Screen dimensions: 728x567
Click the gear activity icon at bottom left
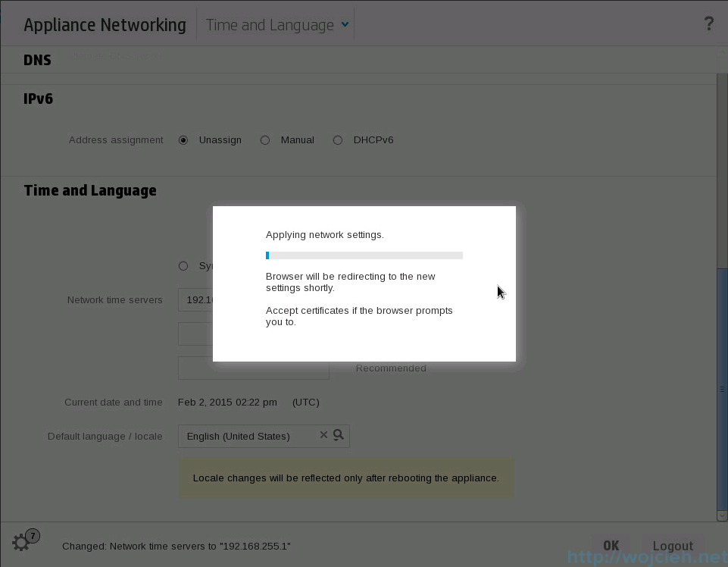[21, 543]
